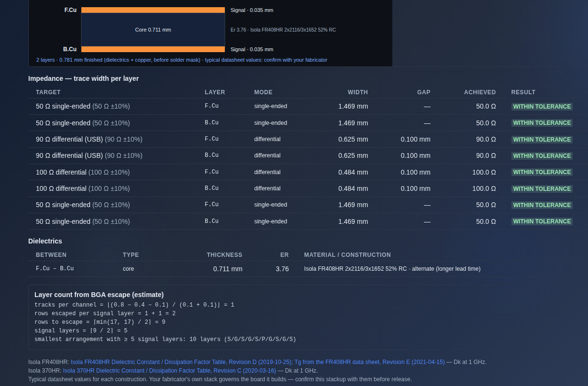Viewport: 588px width, 386px height.
Task: Open the Isola FR408HR Dielectric Constant table link
Action: click(x=257, y=362)
